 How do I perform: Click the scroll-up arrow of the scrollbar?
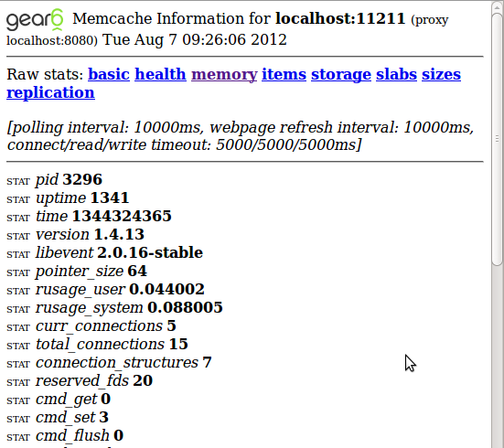coord(498,7)
